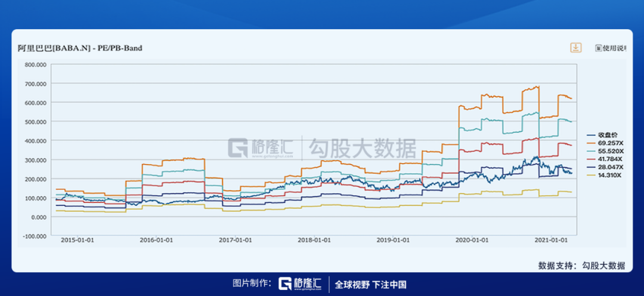Image resolution: width=644 pixels, height=296 pixels.
Task: Click the 800.000 y-axis label
Action: pos(36,64)
